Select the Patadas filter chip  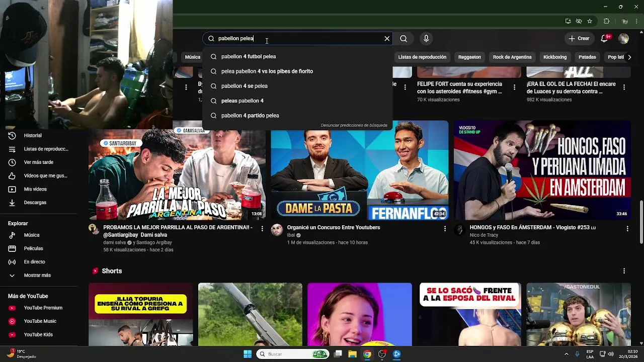[x=587, y=57]
